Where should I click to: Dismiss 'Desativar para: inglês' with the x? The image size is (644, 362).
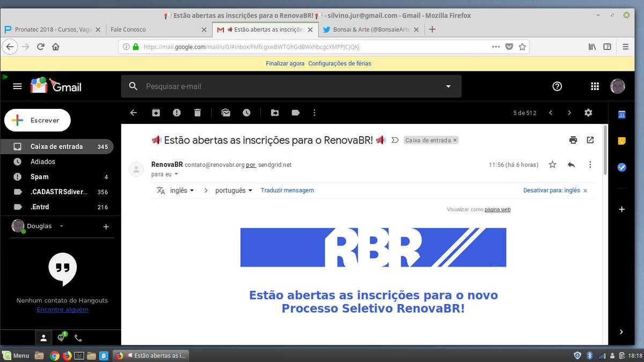[x=585, y=190]
